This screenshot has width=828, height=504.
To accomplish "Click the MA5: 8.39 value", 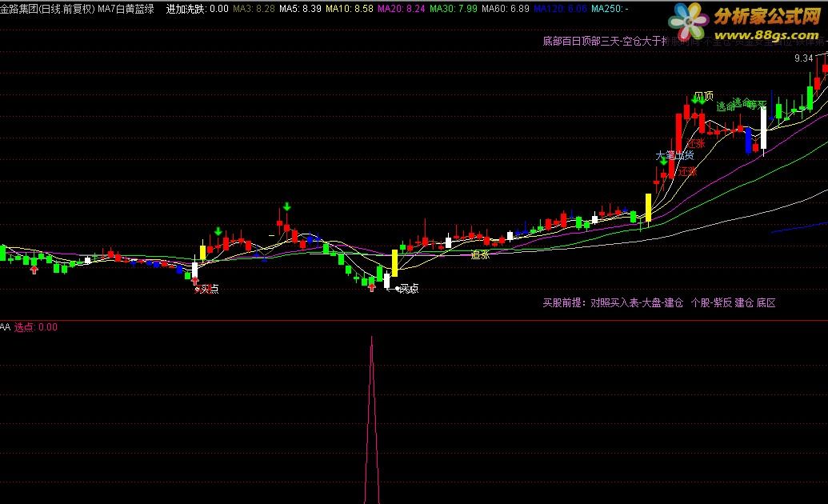I will [x=300, y=9].
